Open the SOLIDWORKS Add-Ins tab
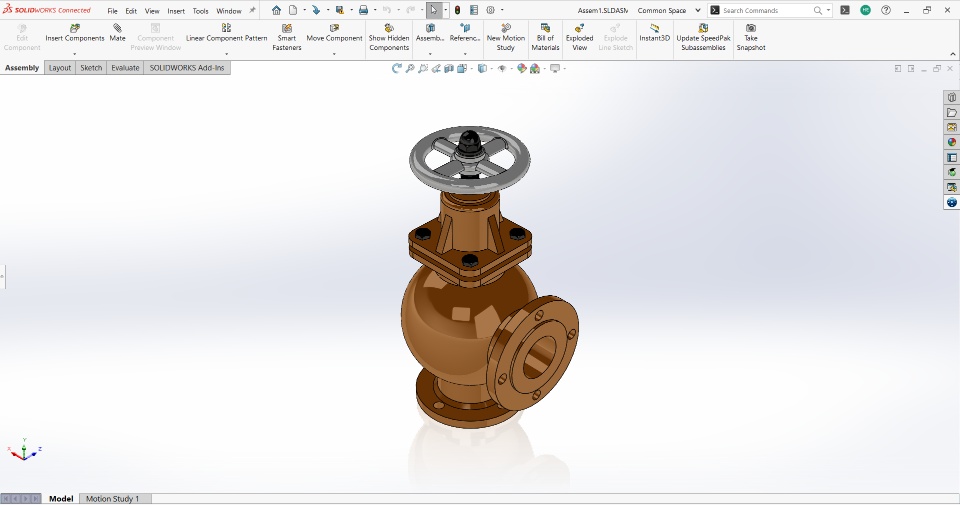Viewport: 960px width, 505px height. (x=187, y=68)
